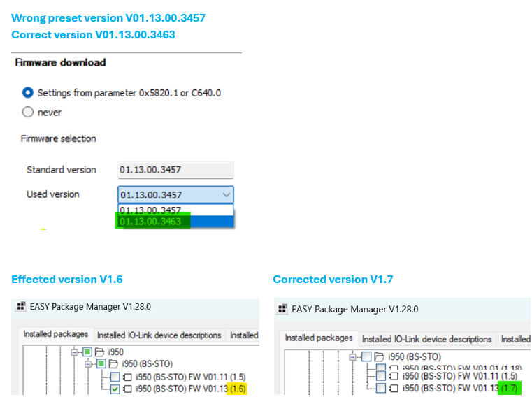This screenshot has height=397, width=532.
Task: Open IO-Link device descriptions tab in left window
Action: [159, 335]
